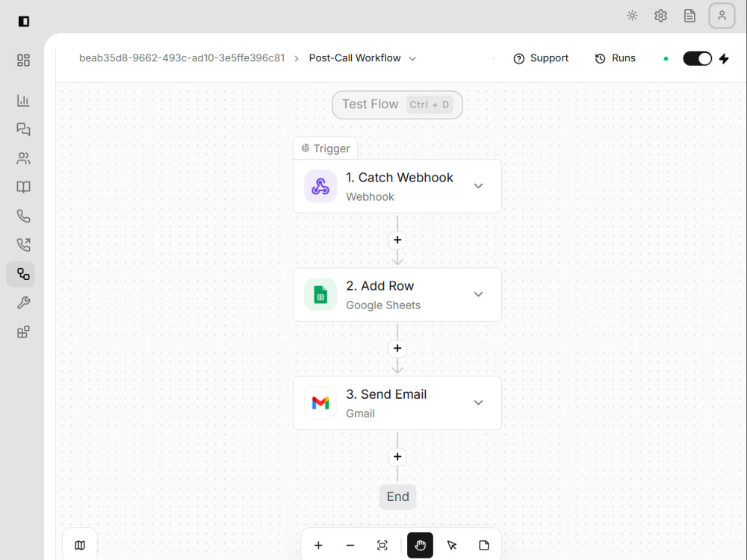Open the outbound calls phone icon

click(x=23, y=245)
